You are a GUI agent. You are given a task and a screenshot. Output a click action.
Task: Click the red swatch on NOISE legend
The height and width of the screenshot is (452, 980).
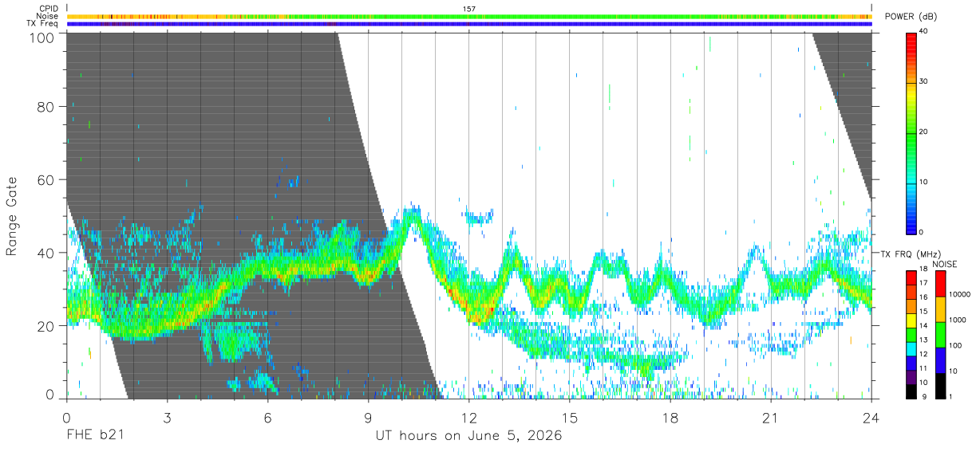coord(940,283)
